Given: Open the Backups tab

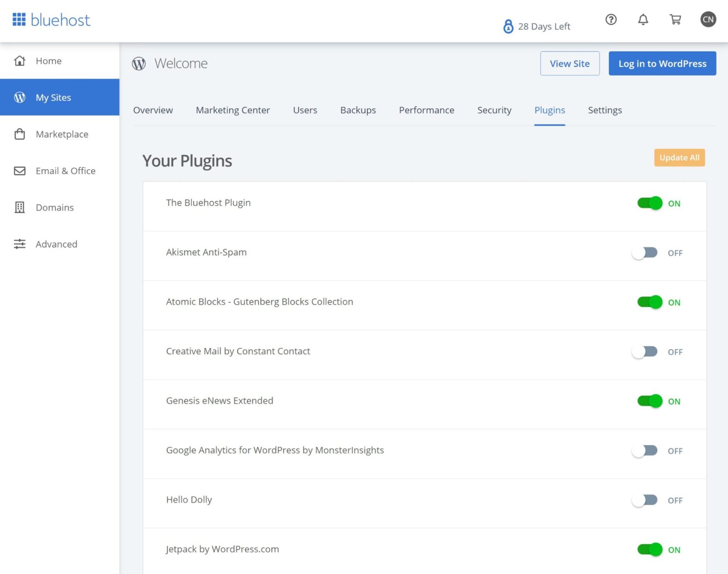Looking at the screenshot, I should coord(358,110).
